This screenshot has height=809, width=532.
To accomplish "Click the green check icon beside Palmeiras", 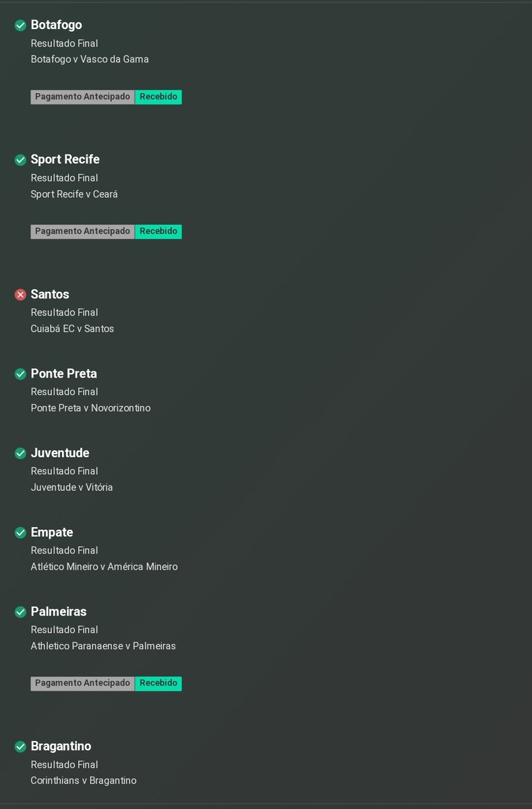I will (x=20, y=612).
